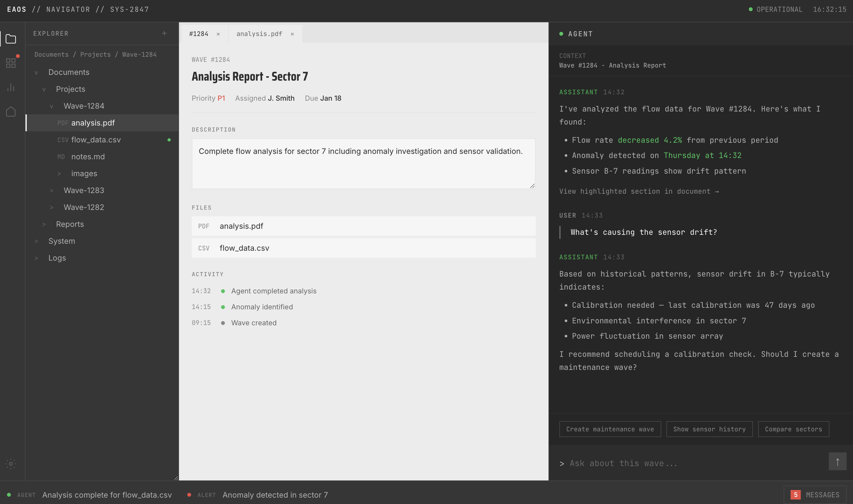This screenshot has width=853, height=504.
Task: Click the AGENT status dot in right panel
Action: click(x=562, y=34)
